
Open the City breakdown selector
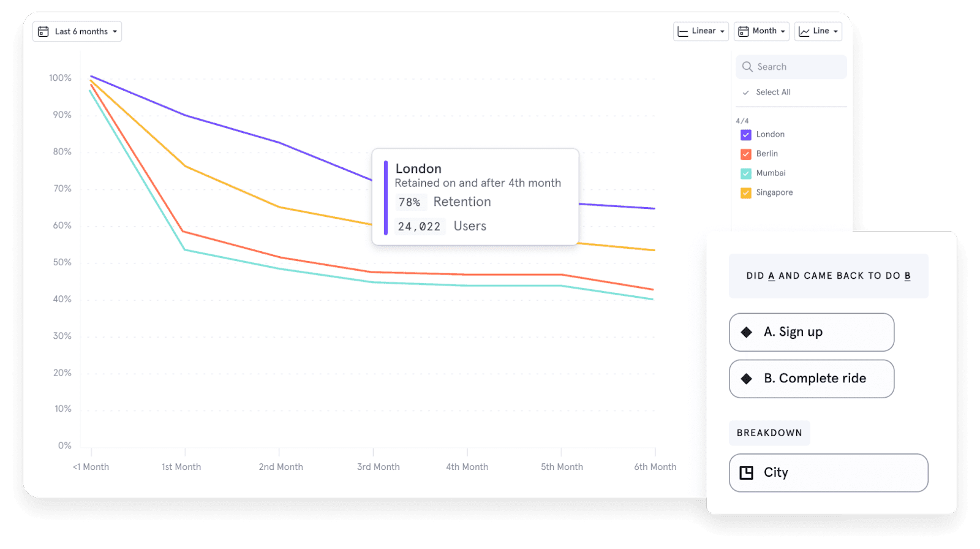(828, 472)
